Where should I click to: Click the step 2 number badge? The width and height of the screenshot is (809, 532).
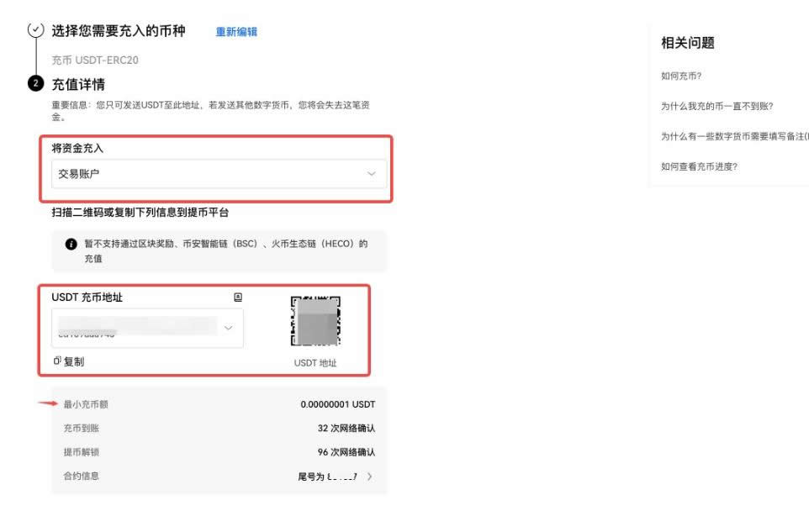35,84
